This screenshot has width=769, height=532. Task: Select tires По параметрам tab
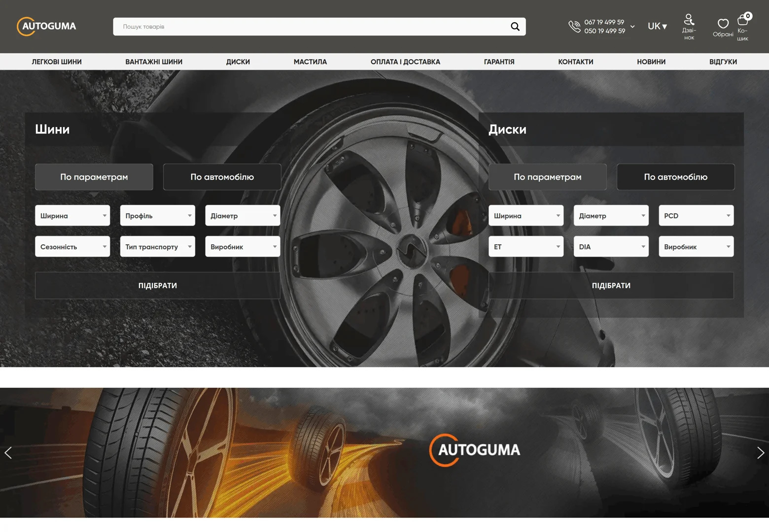(x=94, y=177)
